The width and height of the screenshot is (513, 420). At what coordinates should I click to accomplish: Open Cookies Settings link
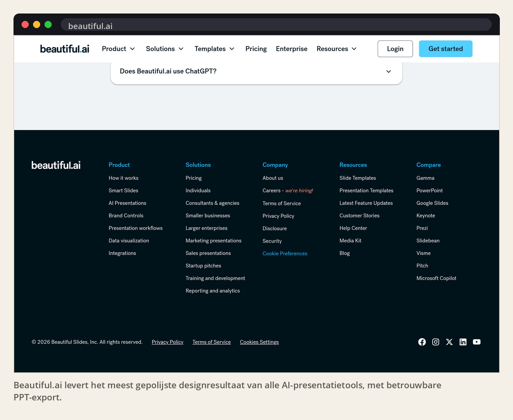tap(259, 342)
